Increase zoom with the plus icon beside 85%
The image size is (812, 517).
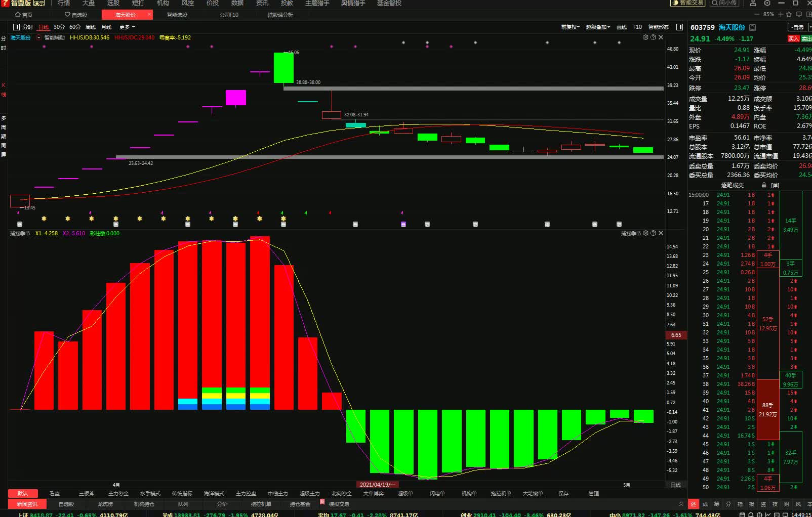(x=781, y=15)
